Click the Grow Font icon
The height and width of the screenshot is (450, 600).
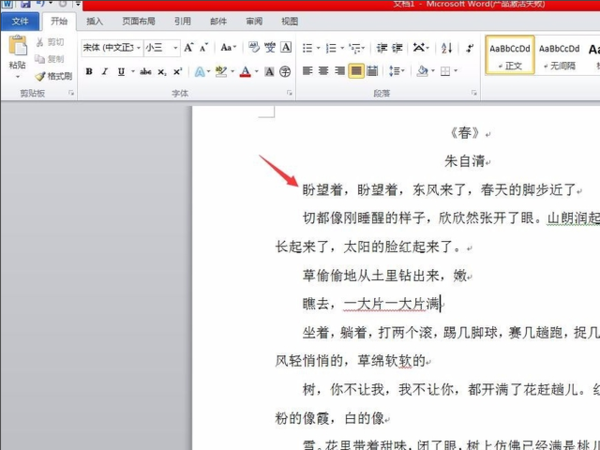coord(188,48)
